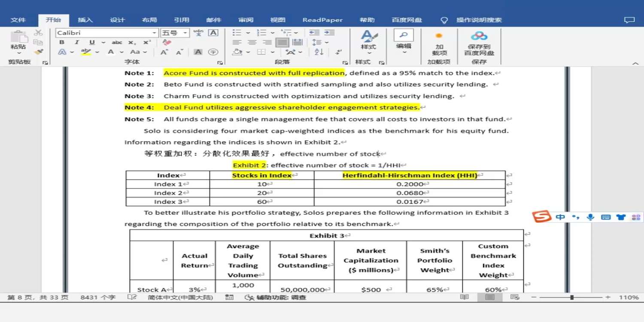644x322 pixels.
Task: Select the Format Painter brush
Action: (x=39, y=52)
